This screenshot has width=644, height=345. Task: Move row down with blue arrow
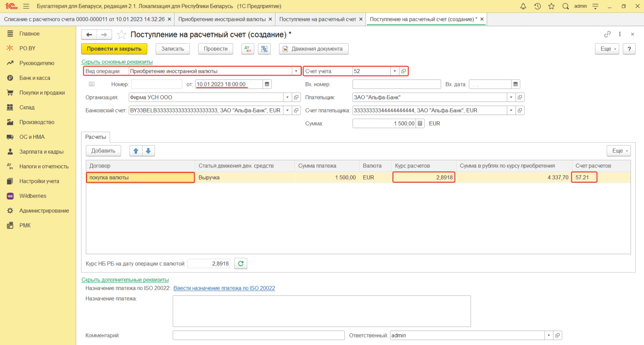coord(148,151)
